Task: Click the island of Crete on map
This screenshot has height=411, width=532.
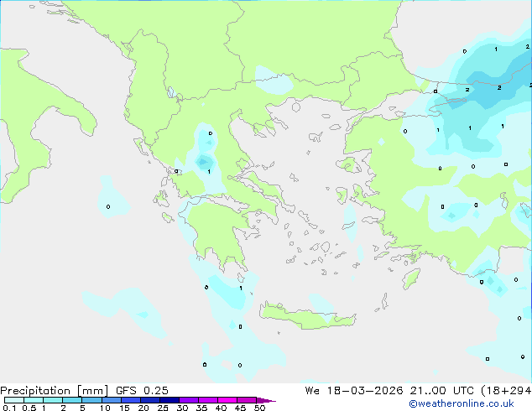Action: click(307, 316)
